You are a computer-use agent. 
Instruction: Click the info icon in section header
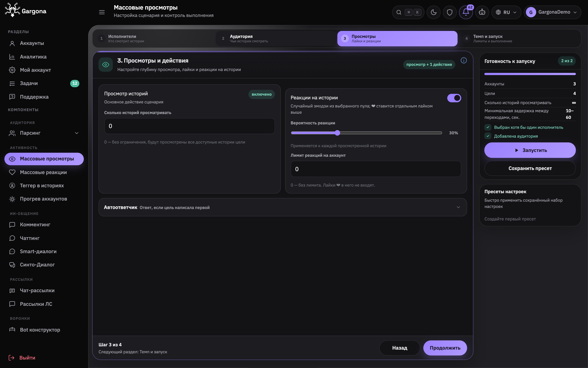click(x=464, y=60)
